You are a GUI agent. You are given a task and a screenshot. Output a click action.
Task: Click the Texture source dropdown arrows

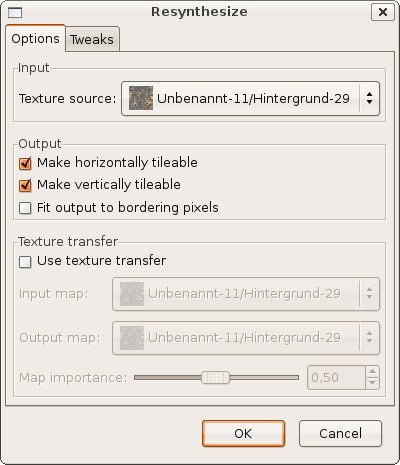(x=369, y=98)
